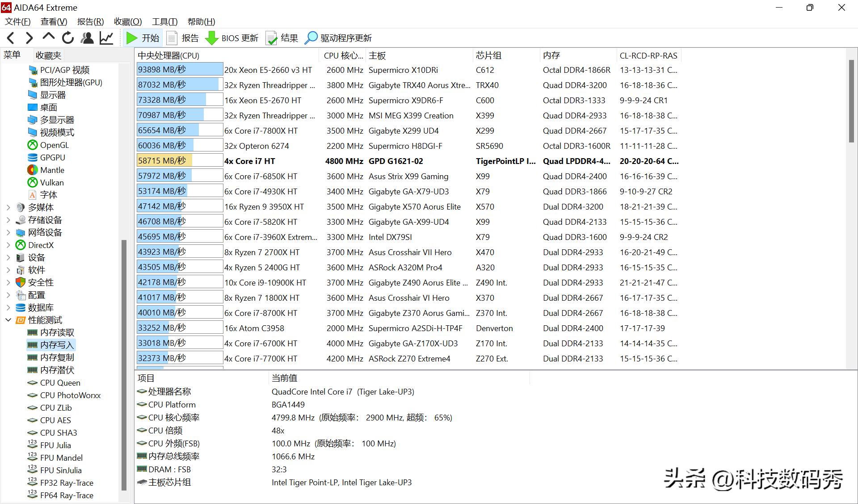
Task: Open the user profile toolbar icon
Action: 87,38
